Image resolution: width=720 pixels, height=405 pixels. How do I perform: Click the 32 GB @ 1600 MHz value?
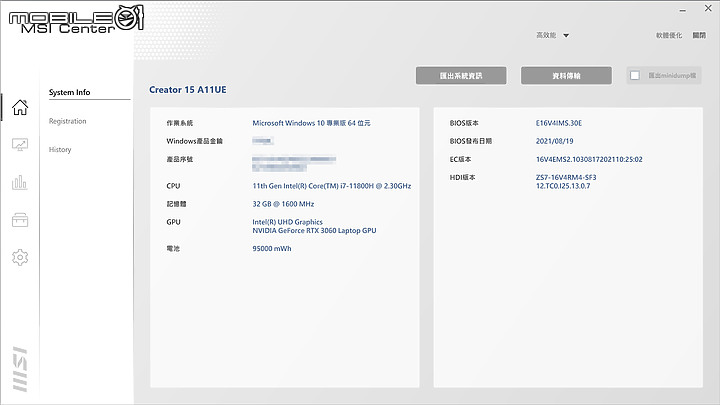(283, 204)
